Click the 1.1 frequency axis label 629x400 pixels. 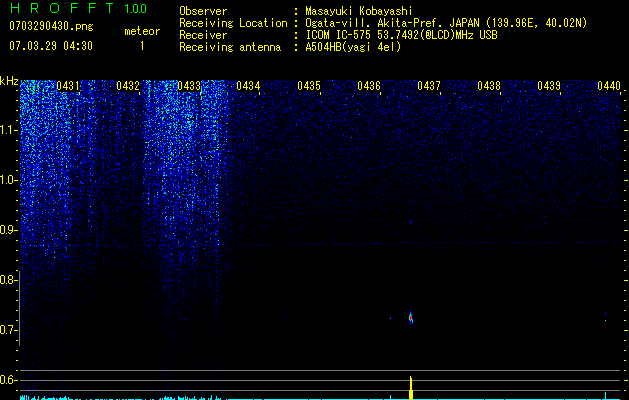point(8,130)
